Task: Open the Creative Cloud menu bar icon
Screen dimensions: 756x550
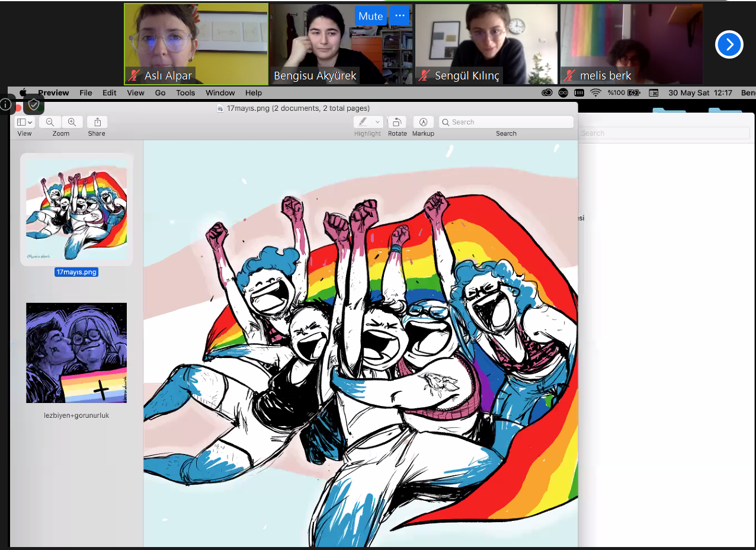Action: coord(547,93)
